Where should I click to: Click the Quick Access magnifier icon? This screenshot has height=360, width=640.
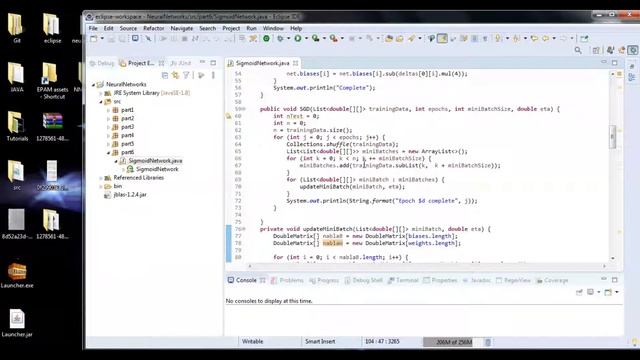578,50
